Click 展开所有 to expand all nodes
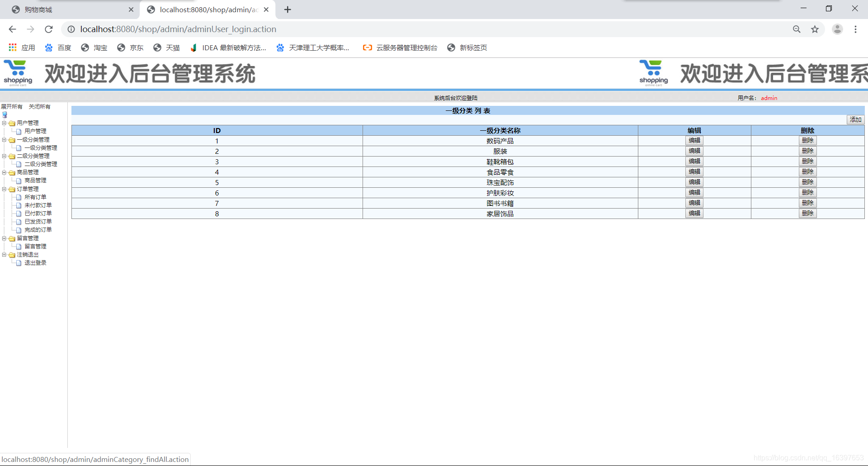Viewport: 868px width, 466px height. point(12,107)
